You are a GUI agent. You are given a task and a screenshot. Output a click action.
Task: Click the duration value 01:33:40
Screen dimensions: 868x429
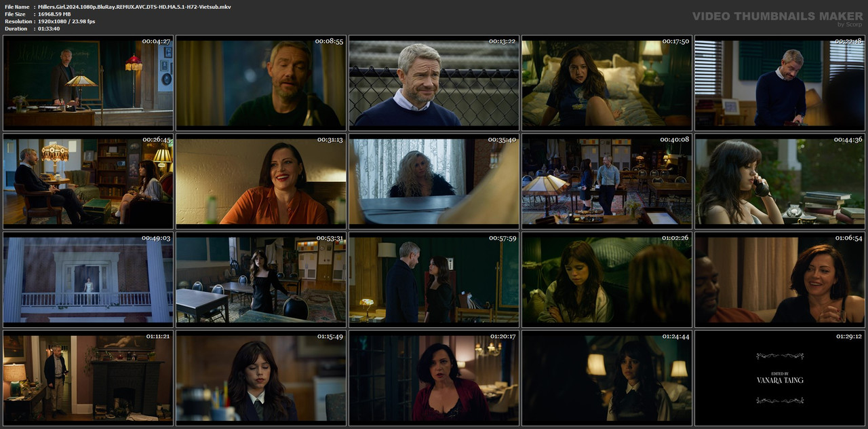49,29
